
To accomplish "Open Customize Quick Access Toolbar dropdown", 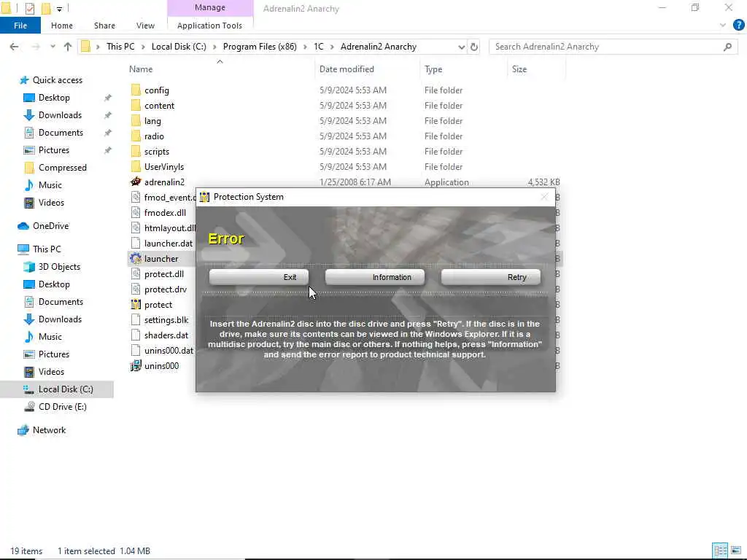I will [59, 9].
